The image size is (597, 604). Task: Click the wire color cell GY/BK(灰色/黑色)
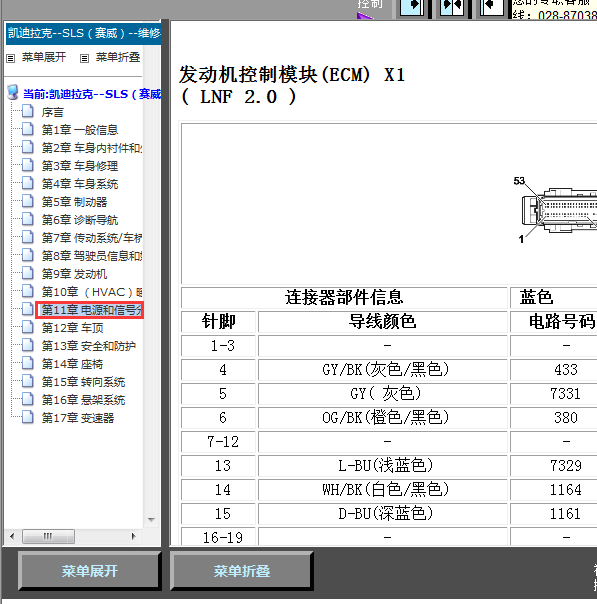click(383, 370)
